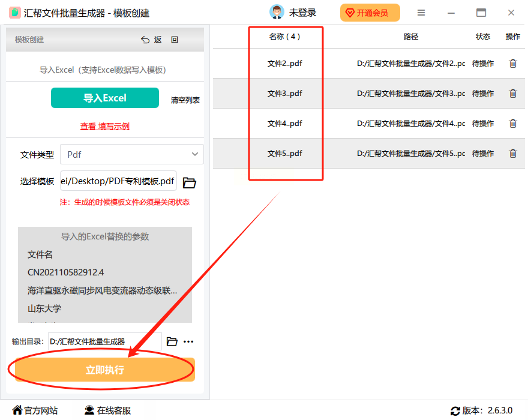Screen dimensions: 528x420
Task: Open the 官方网站 link
Action: (x=35, y=410)
